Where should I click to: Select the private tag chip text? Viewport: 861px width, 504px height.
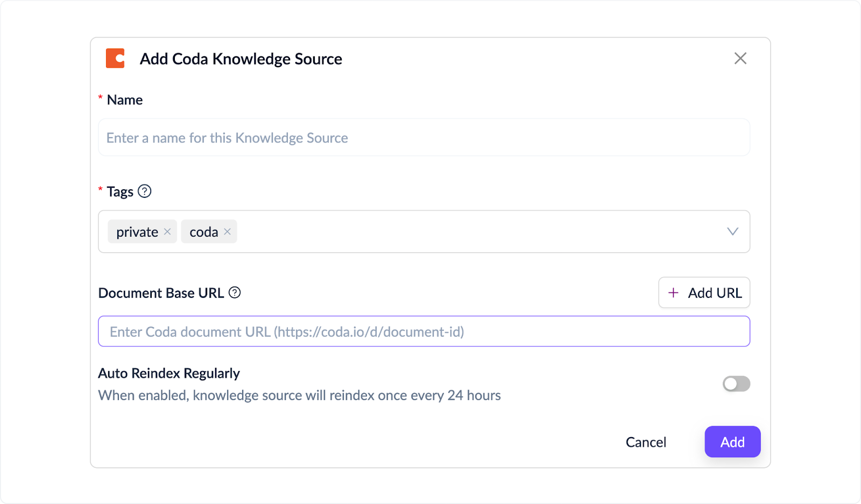point(137,232)
